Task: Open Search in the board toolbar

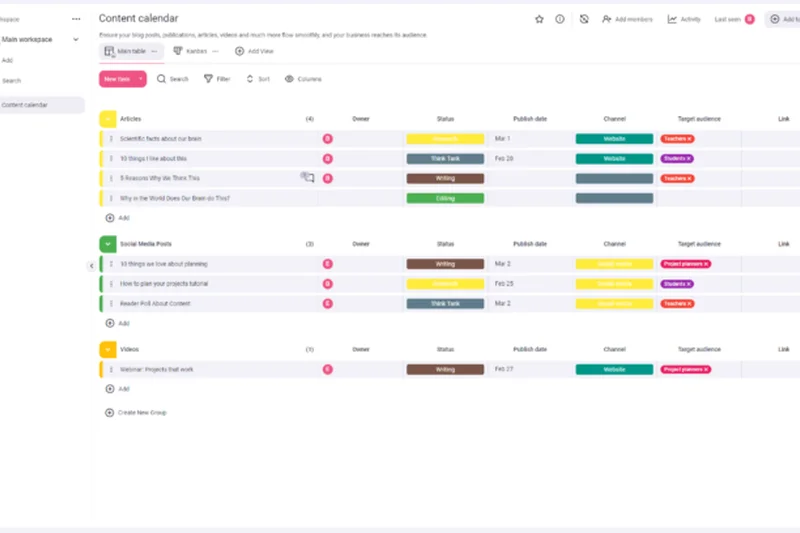Action: [162, 79]
